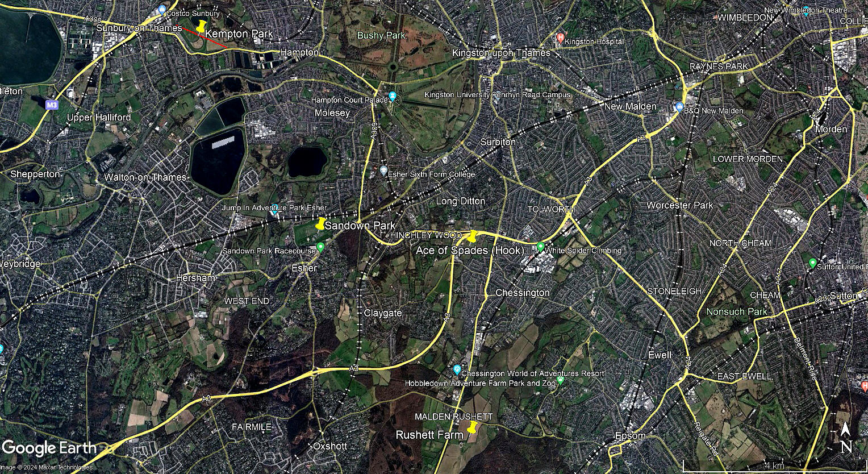Click the TOLWORTH label

[551, 209]
